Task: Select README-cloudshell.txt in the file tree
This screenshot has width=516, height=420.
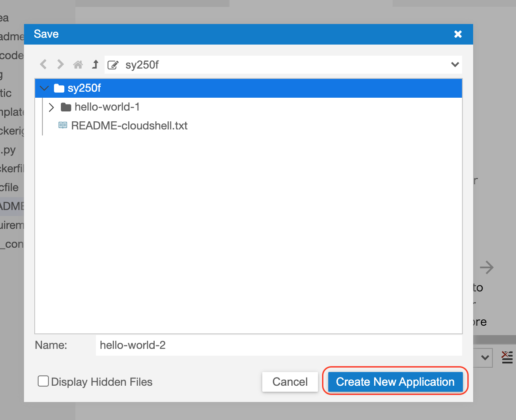Action: (x=129, y=125)
